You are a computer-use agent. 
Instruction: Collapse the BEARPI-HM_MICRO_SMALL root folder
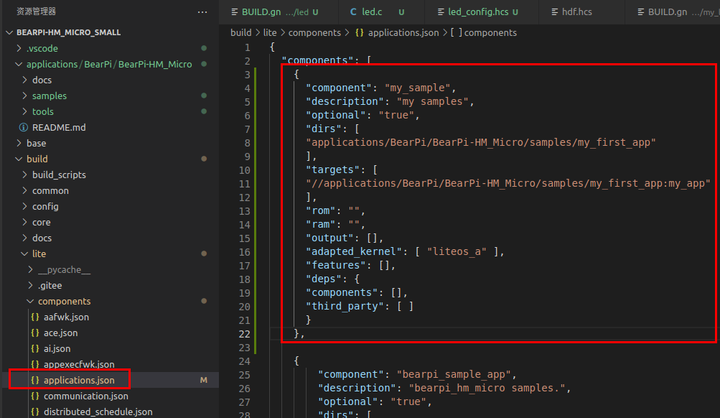(x=10, y=32)
